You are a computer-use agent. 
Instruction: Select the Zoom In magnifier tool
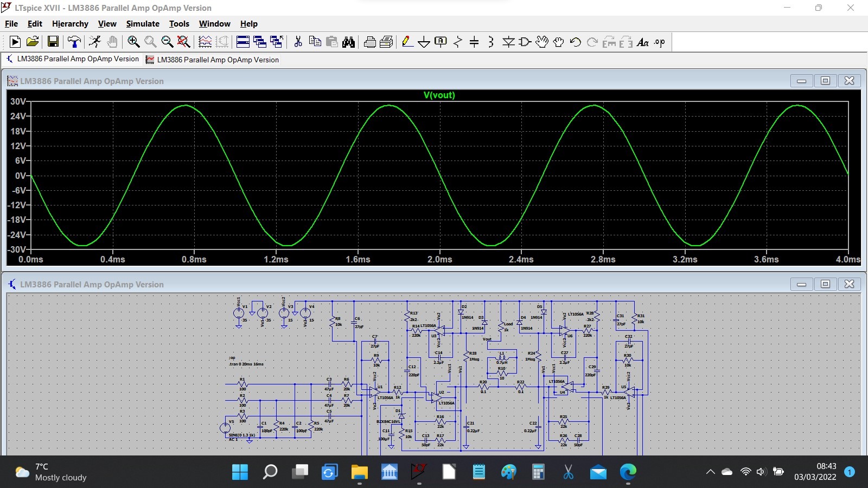(x=133, y=42)
